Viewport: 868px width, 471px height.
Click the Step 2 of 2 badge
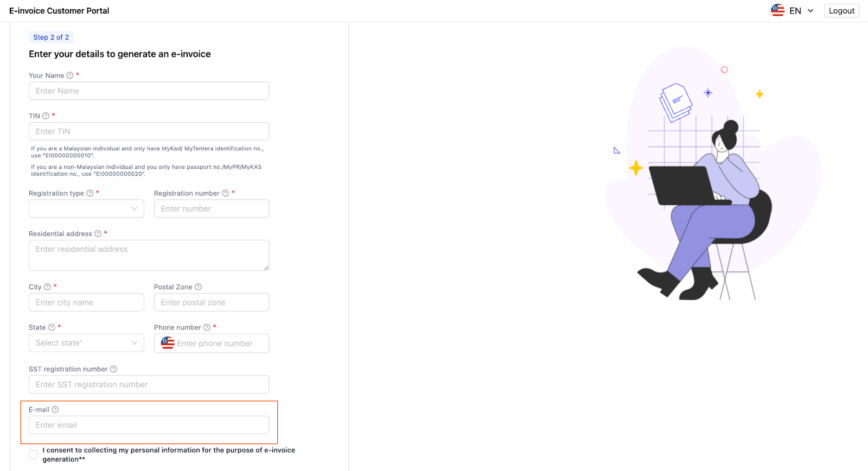(x=51, y=37)
